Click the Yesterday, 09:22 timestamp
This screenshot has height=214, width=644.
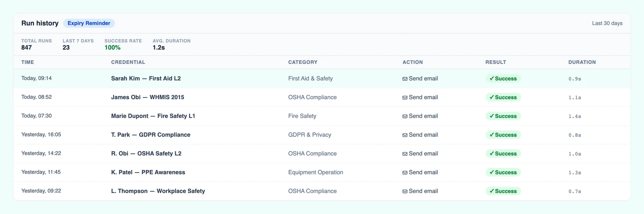pos(41,191)
